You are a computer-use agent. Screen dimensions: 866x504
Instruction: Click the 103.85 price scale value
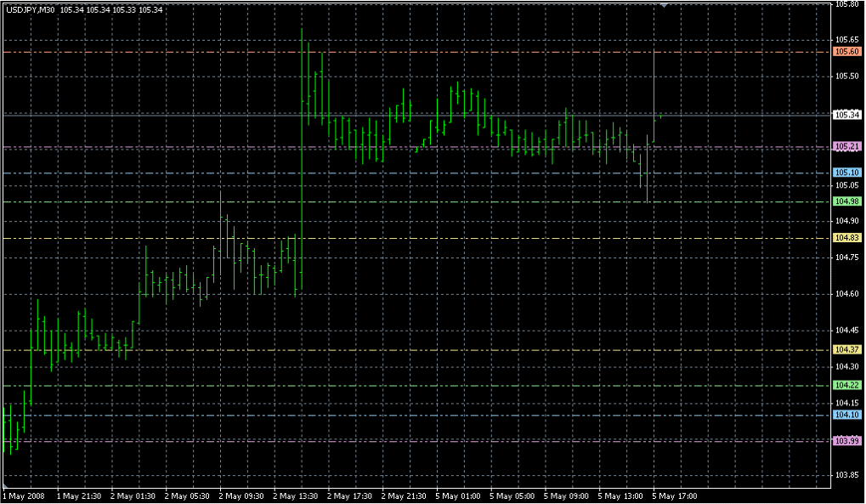(846, 475)
